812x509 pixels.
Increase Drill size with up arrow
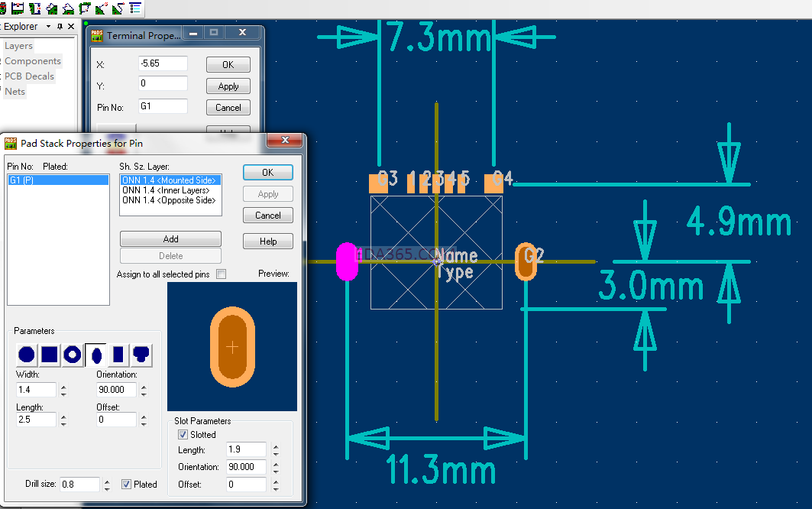[107, 481]
